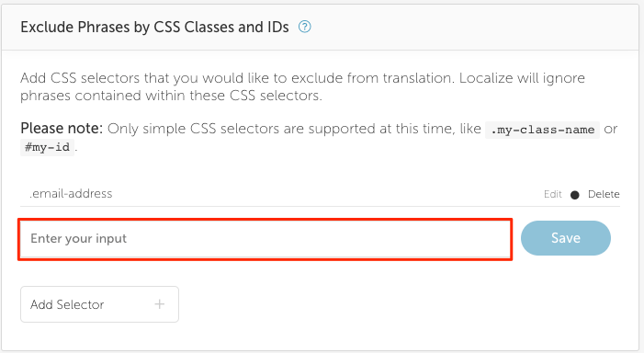Click the 'Please note:' bold label
Image resolution: width=644 pixels, height=353 pixels.
pyautogui.click(x=62, y=129)
